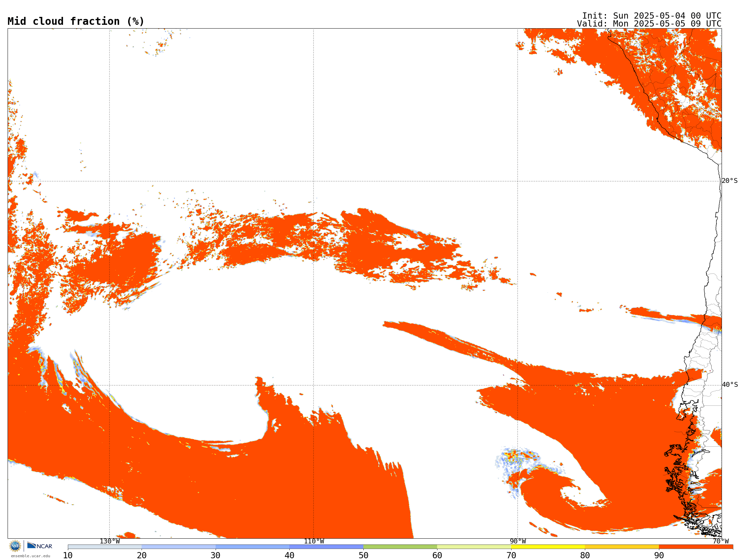Image resolution: width=744 pixels, height=560 pixels.
Task: Click the colorbar tick label 30
Action: 216,556
